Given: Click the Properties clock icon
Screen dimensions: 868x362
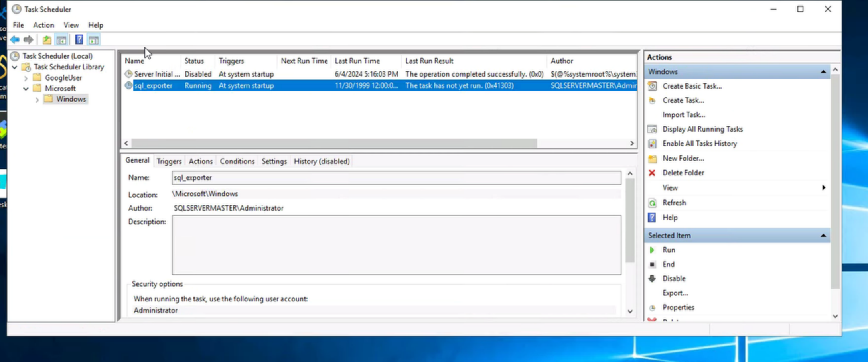Looking at the screenshot, I should tap(652, 308).
